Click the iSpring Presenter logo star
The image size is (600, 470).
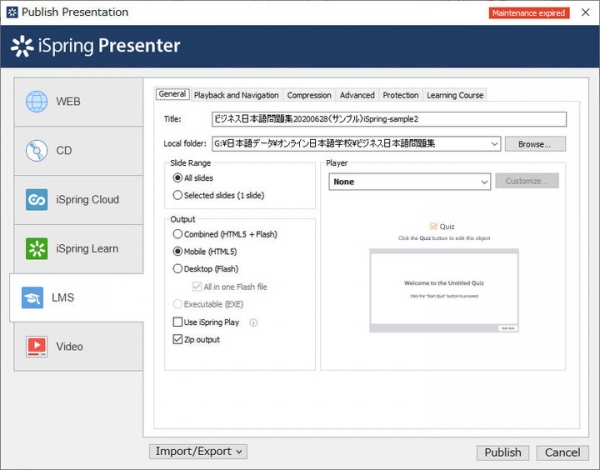[x=22, y=46]
